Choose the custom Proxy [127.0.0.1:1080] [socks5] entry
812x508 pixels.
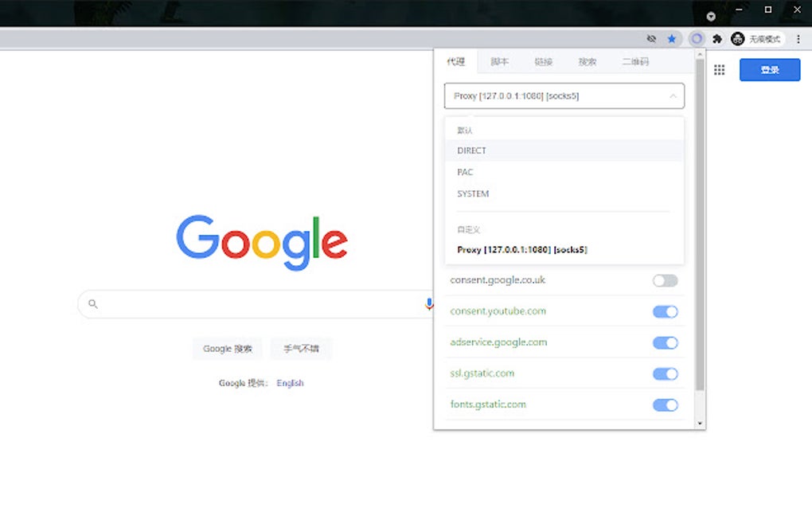pyautogui.click(x=523, y=249)
